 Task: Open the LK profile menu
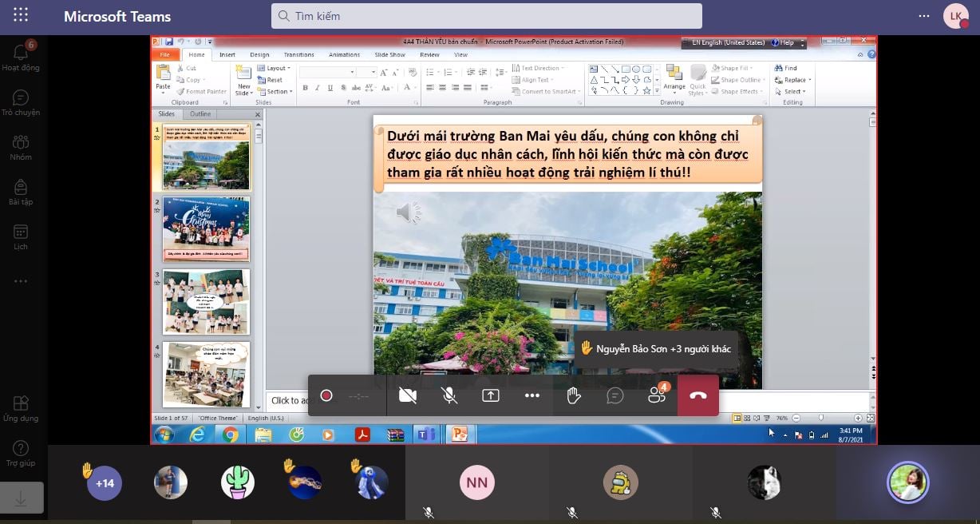[x=955, y=16]
